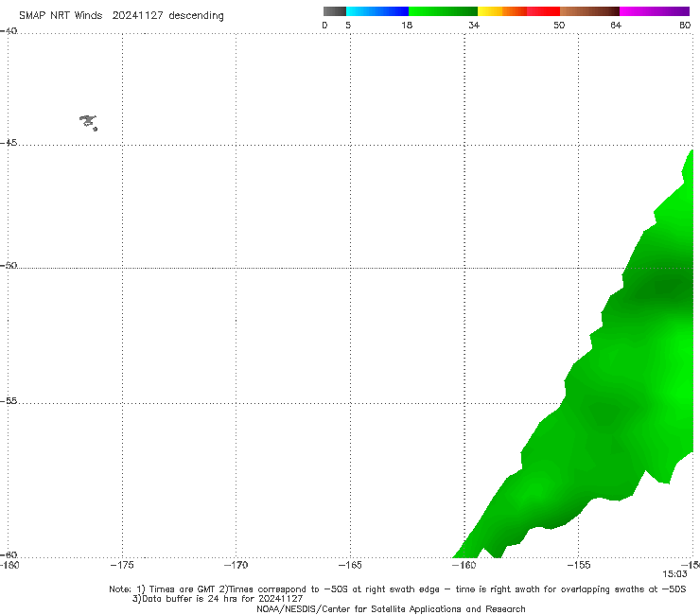Click the color bar label 34
Viewport: 700px width, 615px height.
(474, 25)
